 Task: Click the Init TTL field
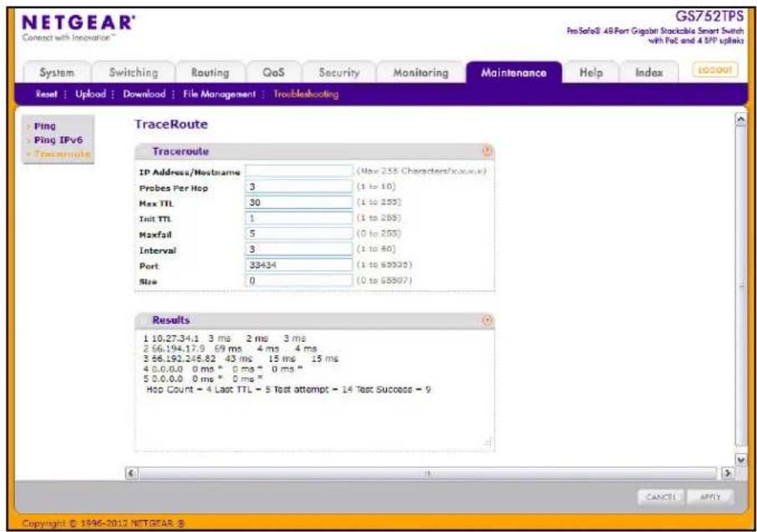[x=299, y=218]
